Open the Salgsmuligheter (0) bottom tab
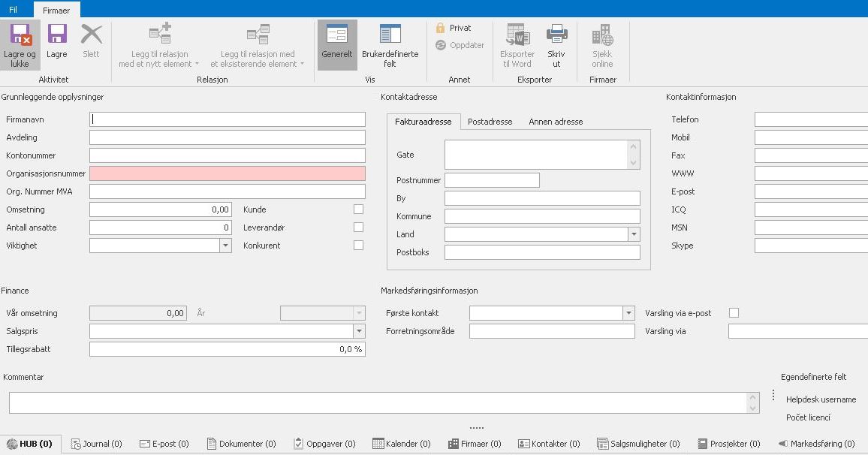The image size is (868, 455). (639, 444)
